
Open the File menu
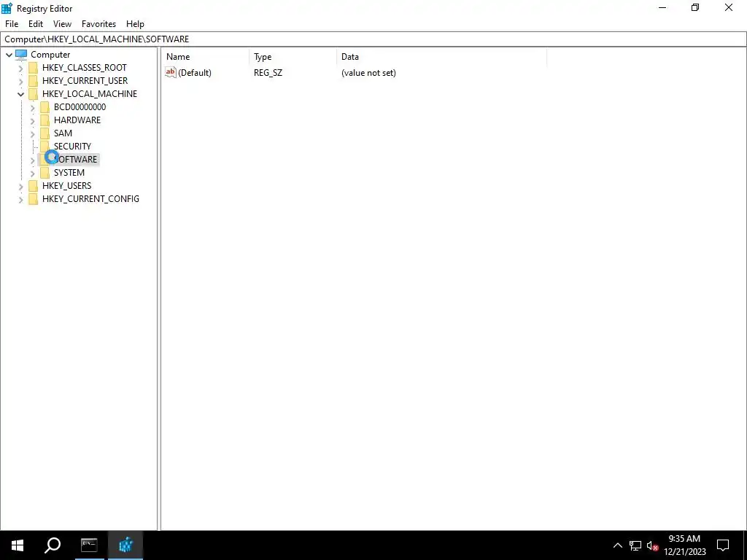point(12,24)
